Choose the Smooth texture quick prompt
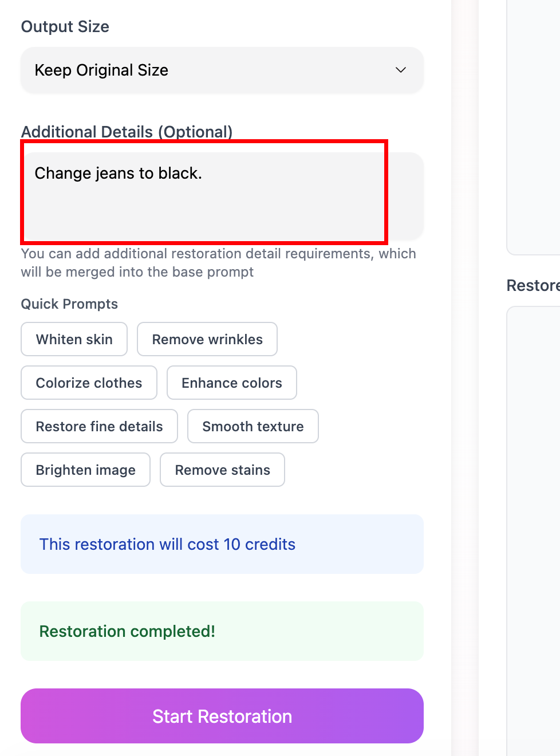The height and width of the screenshot is (756, 560). 253,426
